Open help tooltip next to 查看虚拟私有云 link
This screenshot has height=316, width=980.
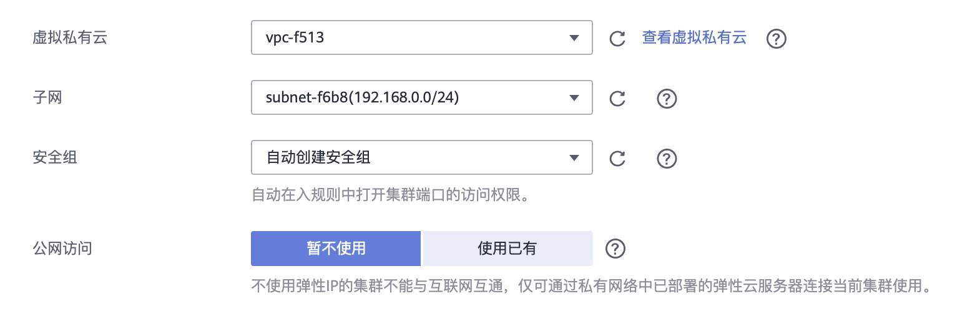pyautogui.click(x=776, y=39)
